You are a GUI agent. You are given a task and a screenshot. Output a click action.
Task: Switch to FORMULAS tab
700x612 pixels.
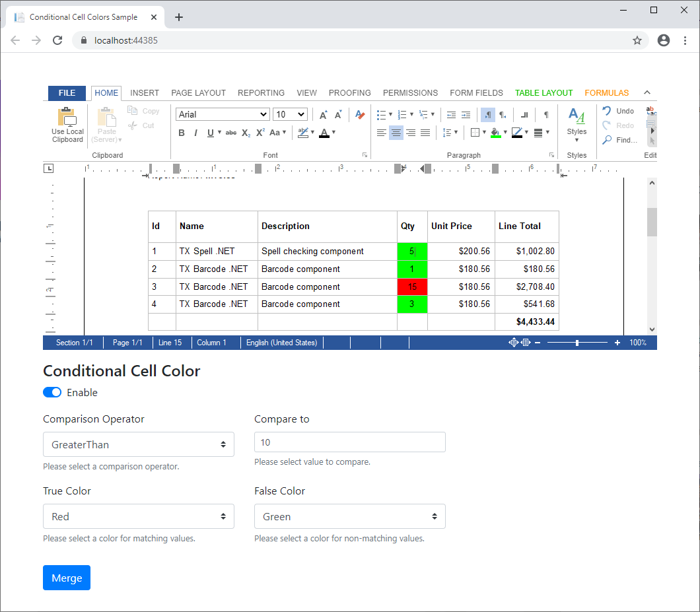point(607,93)
